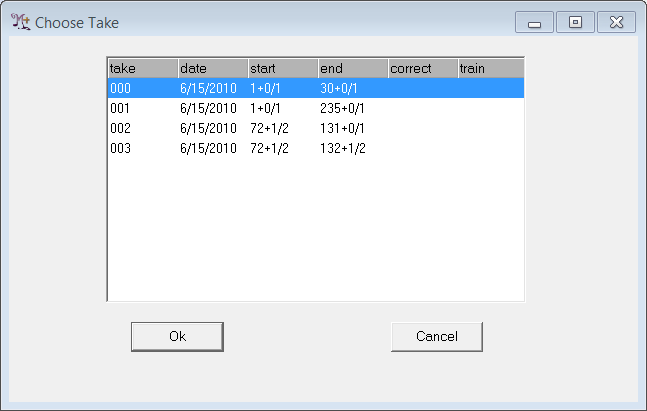Image resolution: width=647 pixels, height=411 pixels.
Task: Sort list by start column
Action: pyautogui.click(x=282, y=68)
